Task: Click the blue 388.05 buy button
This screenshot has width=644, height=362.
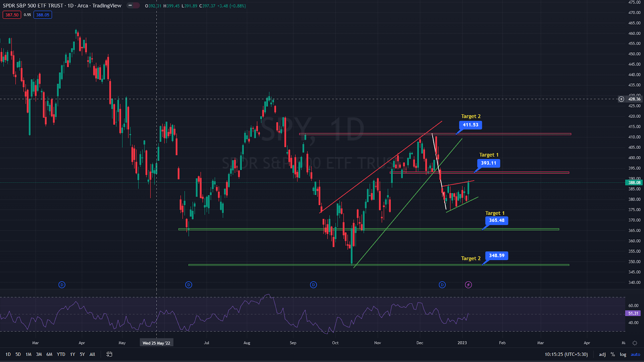Action: click(x=43, y=15)
